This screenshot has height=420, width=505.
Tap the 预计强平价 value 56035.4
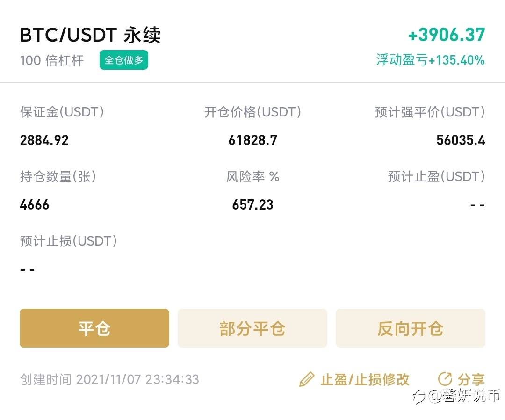click(x=461, y=140)
